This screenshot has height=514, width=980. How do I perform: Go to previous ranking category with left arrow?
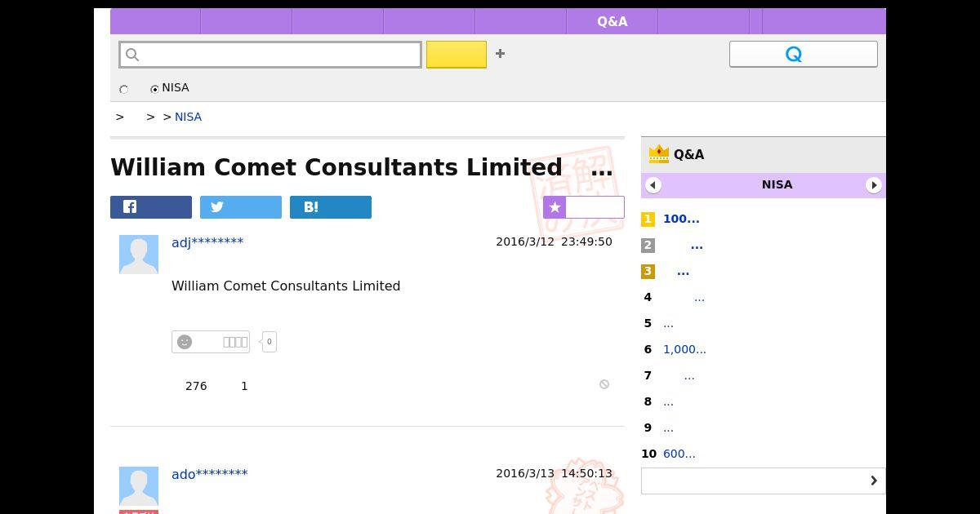[x=653, y=185]
